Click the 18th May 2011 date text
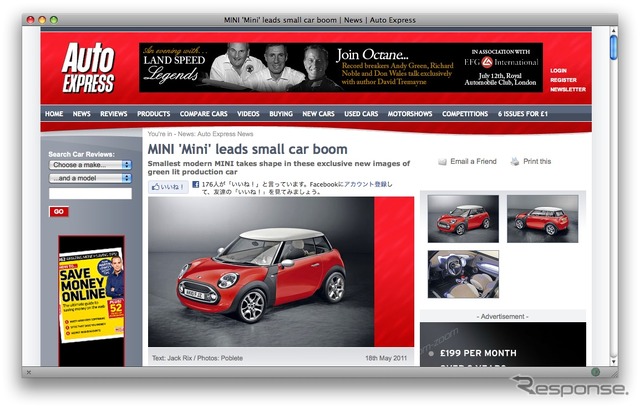 tap(386, 358)
